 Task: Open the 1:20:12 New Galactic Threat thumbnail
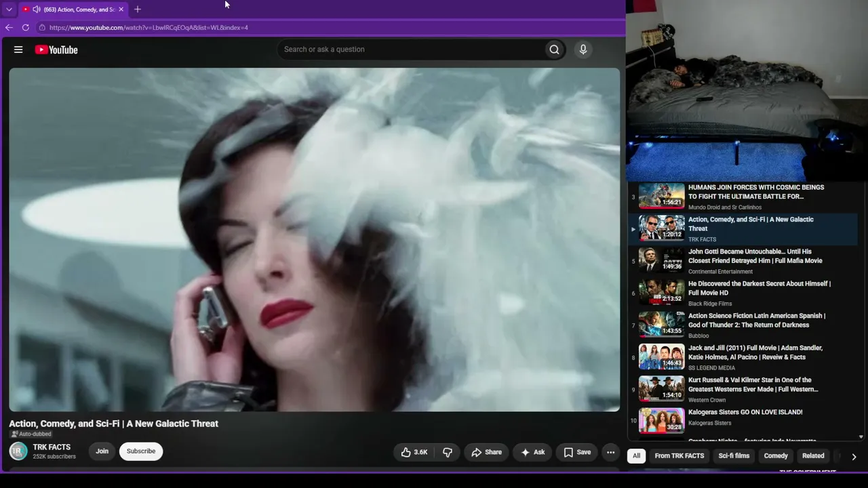tap(662, 228)
